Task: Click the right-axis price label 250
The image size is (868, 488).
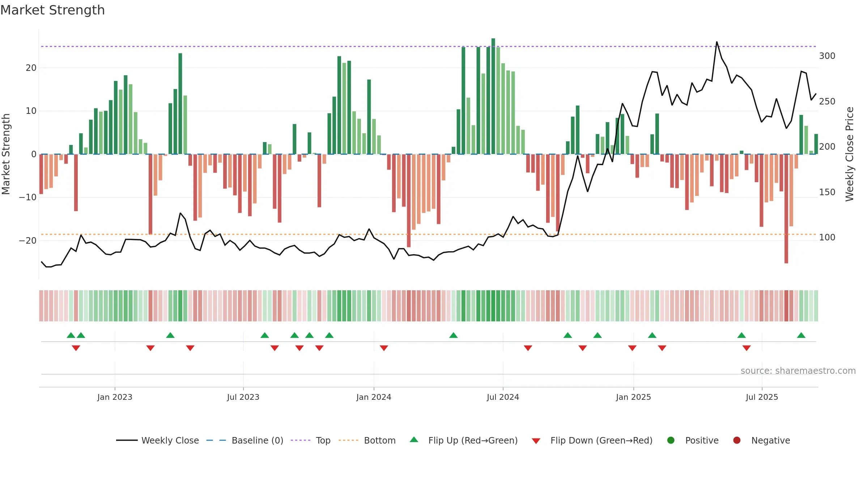Action: pos(827,102)
